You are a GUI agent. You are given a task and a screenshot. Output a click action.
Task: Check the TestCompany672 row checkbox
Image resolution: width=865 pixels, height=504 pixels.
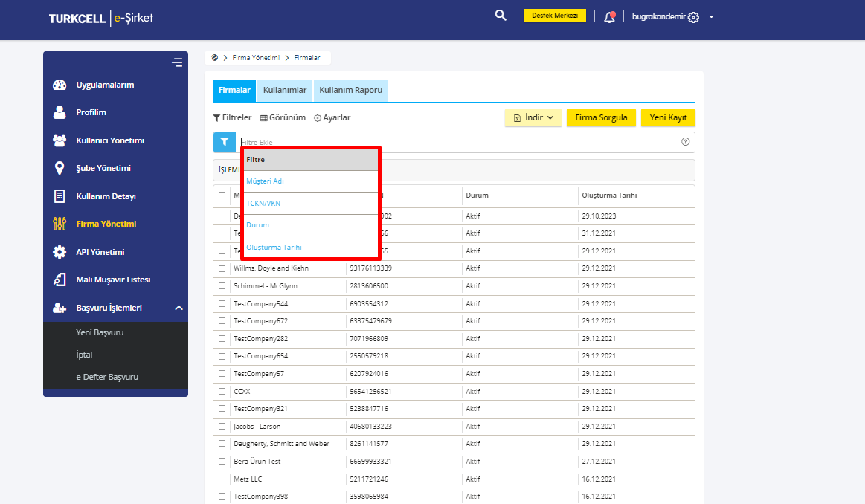click(x=222, y=321)
